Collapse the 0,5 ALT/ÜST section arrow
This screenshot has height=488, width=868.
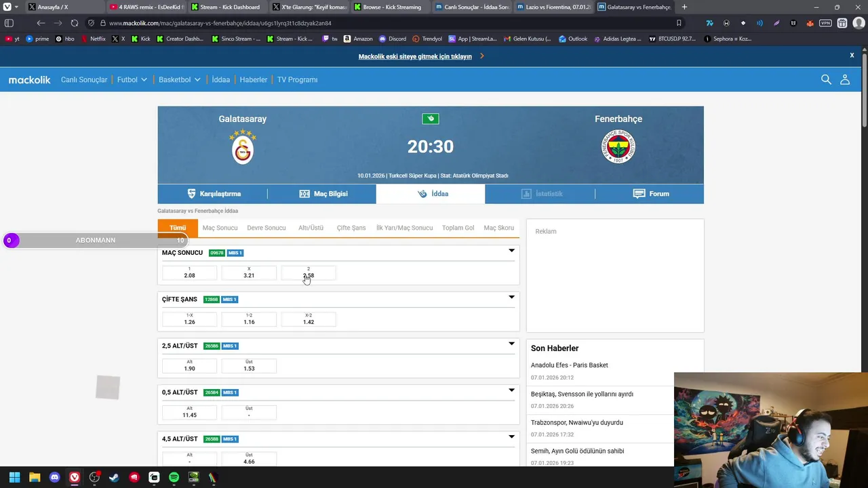(x=511, y=390)
